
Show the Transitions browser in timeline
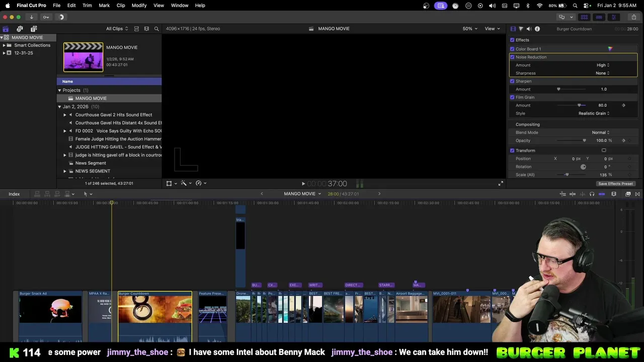point(638,194)
